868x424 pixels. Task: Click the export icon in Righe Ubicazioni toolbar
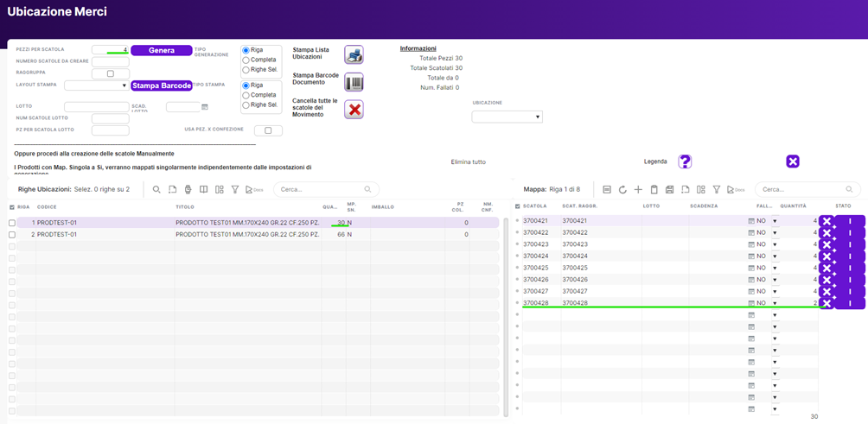click(x=172, y=190)
